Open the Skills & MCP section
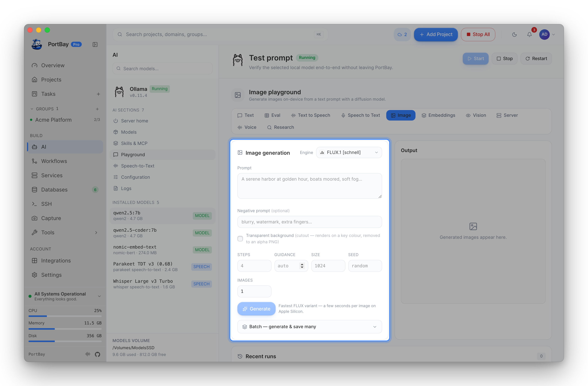Viewport: 588px width, 386px height. click(x=162, y=143)
